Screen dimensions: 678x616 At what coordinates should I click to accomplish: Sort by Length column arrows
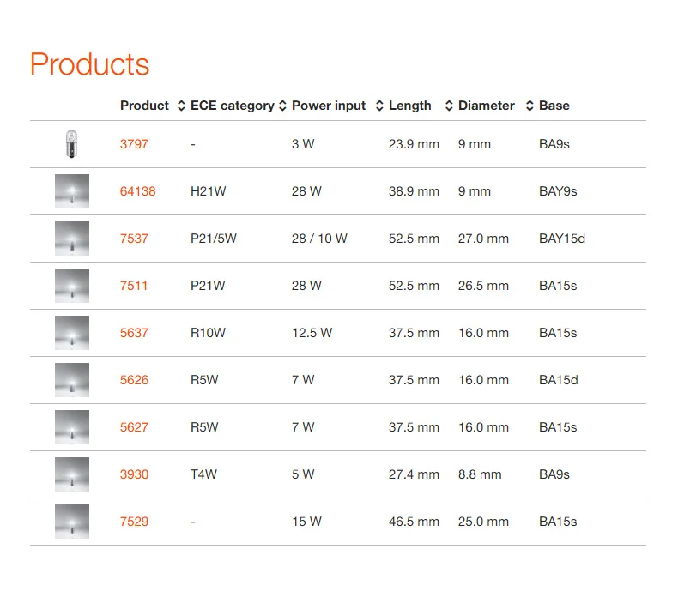pyautogui.click(x=449, y=106)
